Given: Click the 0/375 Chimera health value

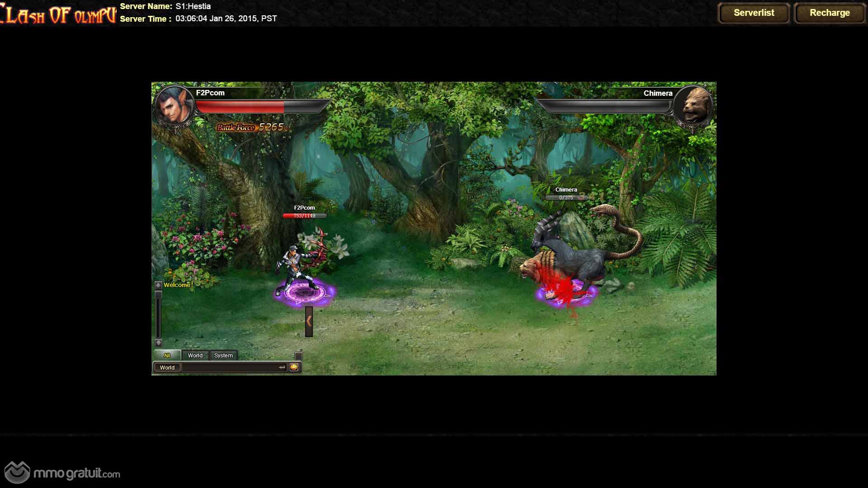Looking at the screenshot, I should [566, 197].
